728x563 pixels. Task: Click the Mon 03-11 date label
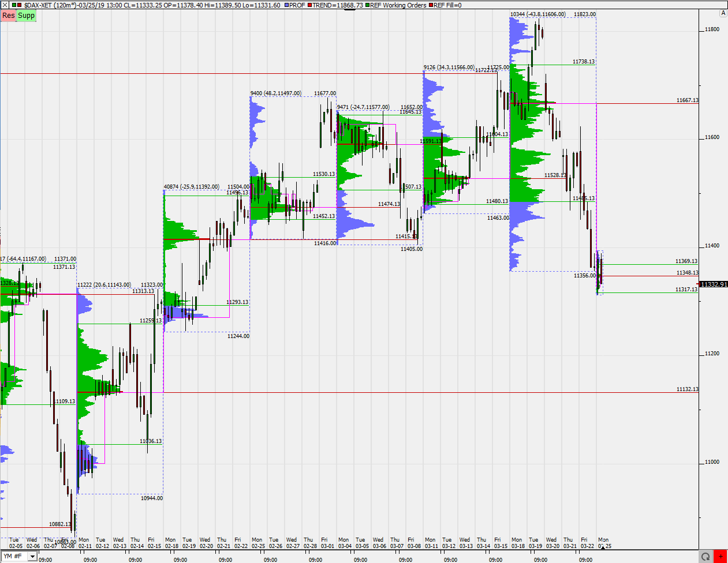click(x=431, y=543)
